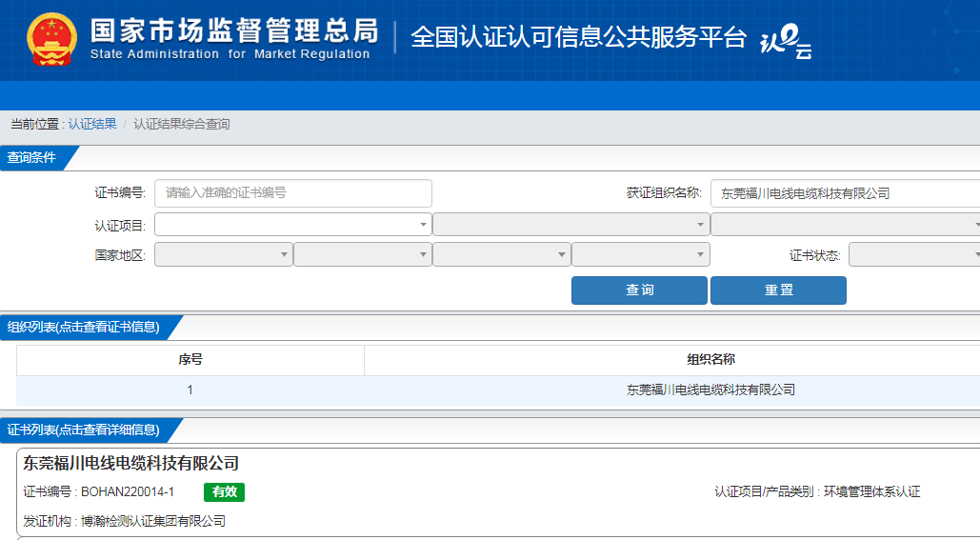
Task: Click issuer 博瀚检测认证集团有限公司
Action: [153, 521]
